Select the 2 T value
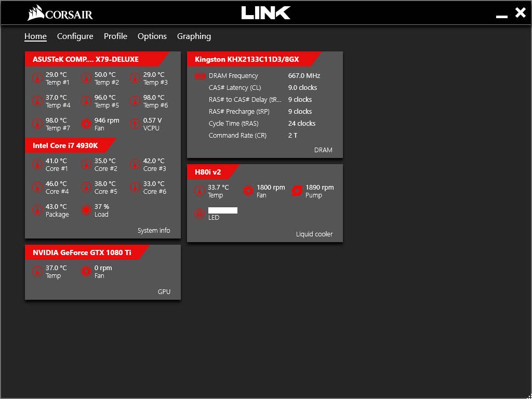The width and height of the screenshot is (532, 399). click(x=292, y=136)
